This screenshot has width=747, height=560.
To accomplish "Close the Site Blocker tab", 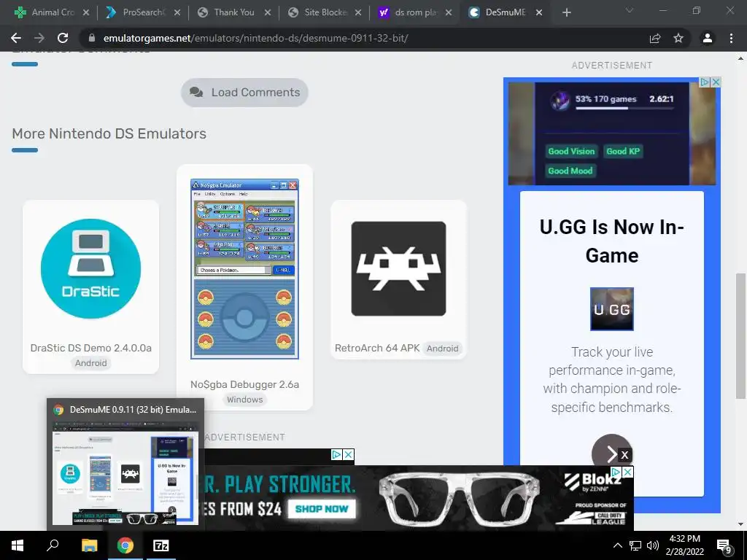I will click(x=357, y=12).
